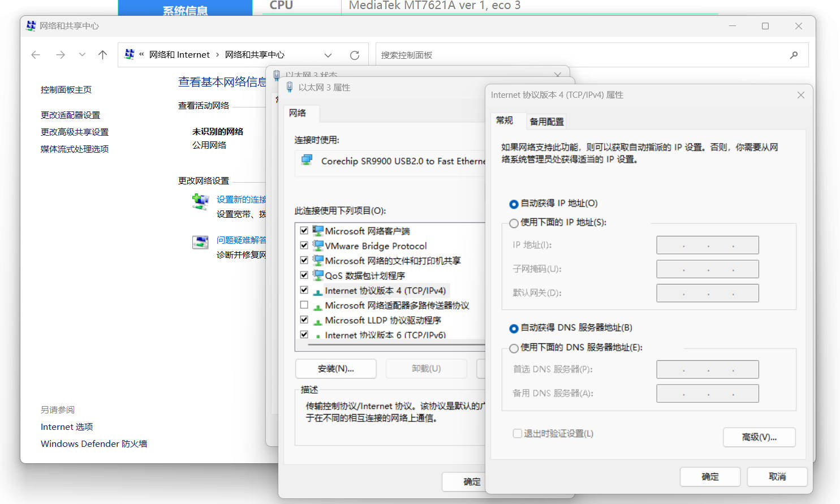Screen dimensions: 840x504
Task: Select QoS 数据包计划程序 item icon
Action: (x=318, y=275)
